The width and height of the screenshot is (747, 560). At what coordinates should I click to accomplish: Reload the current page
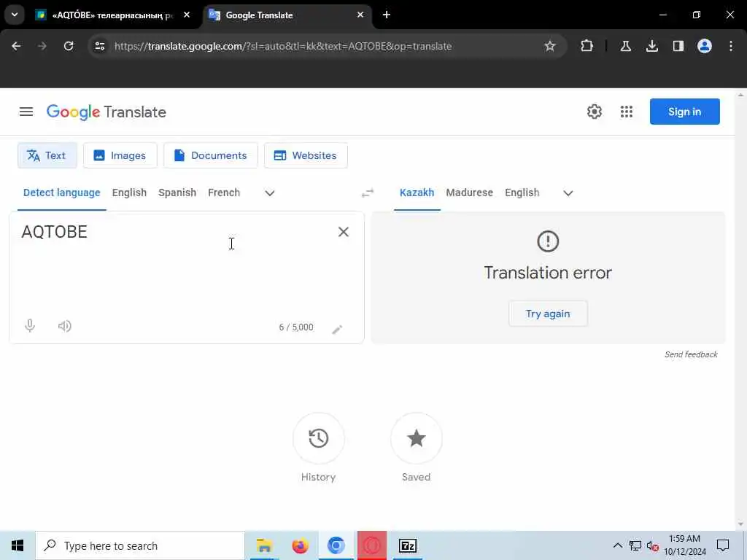(x=69, y=46)
